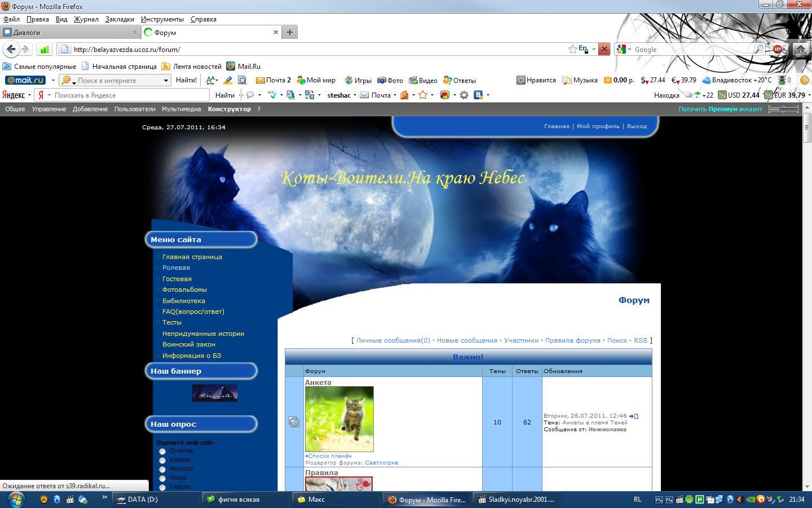
Task: Click the Yandex toolbar settings gear
Action: pyautogui.click(x=464, y=95)
